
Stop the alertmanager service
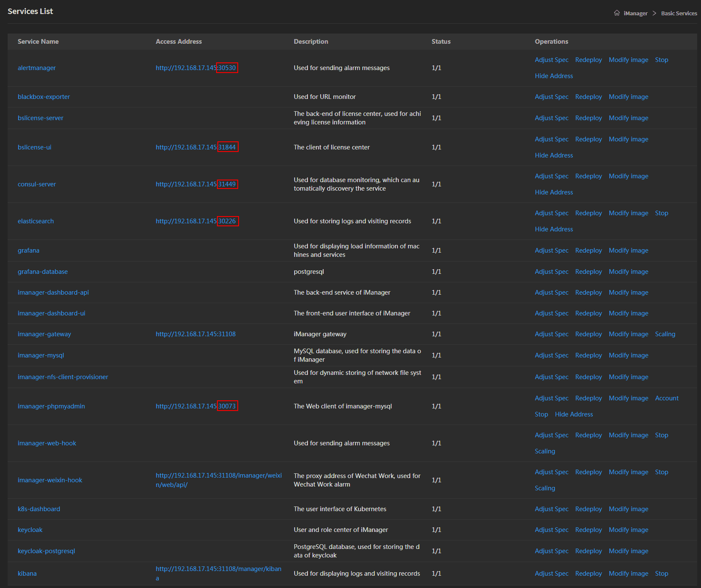tap(661, 60)
